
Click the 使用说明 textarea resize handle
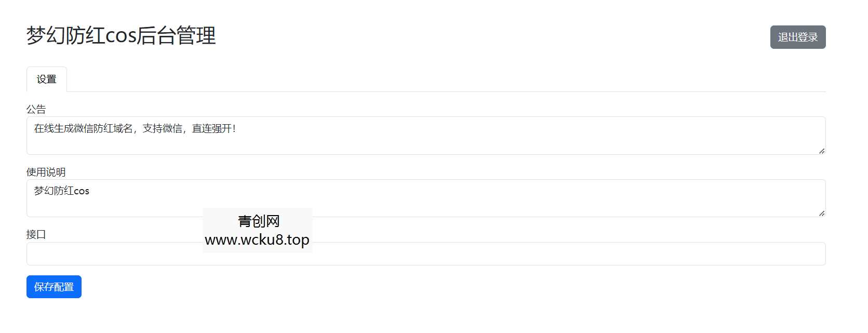[821, 213]
